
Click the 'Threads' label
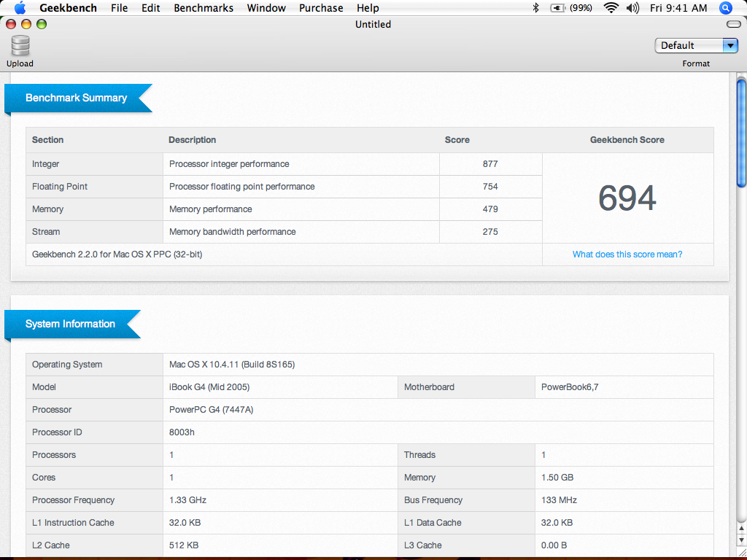[x=419, y=455]
